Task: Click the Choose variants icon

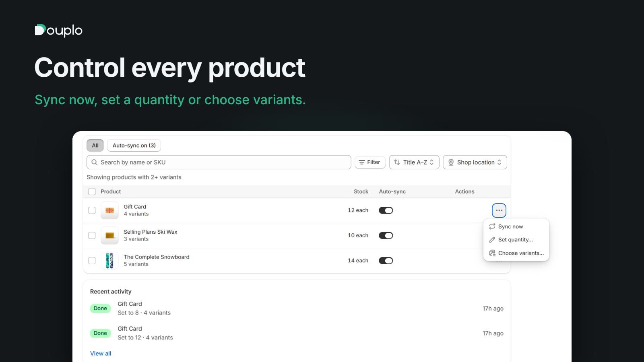Action: [492, 253]
